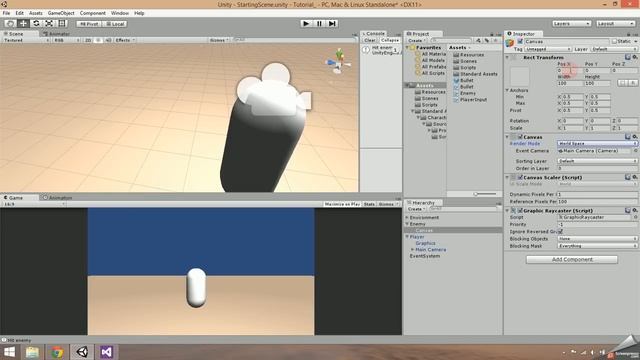Click the scene orientation gizmo

pos(338,61)
